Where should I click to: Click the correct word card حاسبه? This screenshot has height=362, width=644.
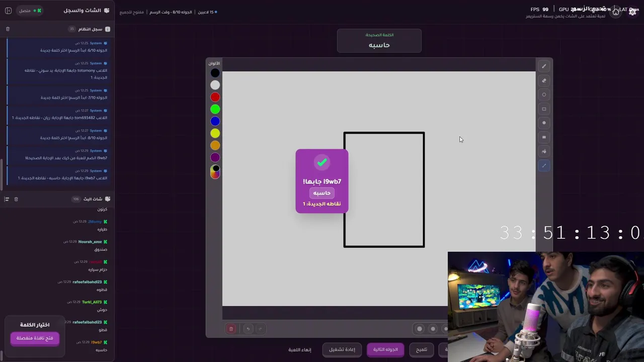(x=379, y=40)
